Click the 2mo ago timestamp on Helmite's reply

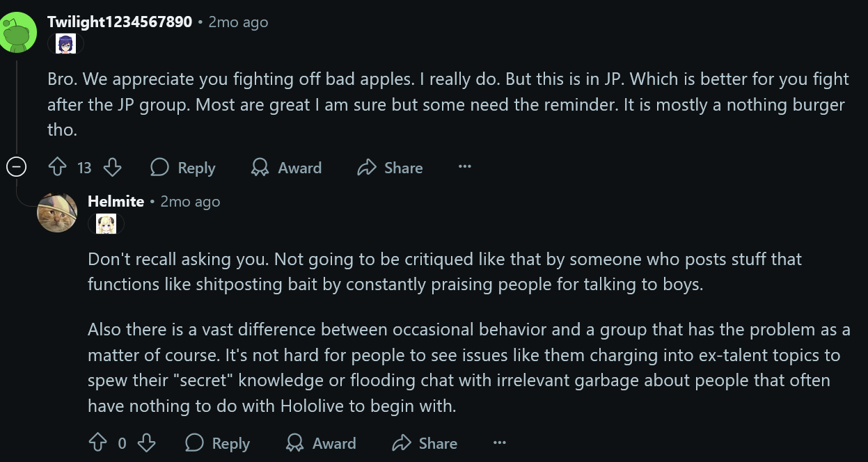[x=190, y=202]
